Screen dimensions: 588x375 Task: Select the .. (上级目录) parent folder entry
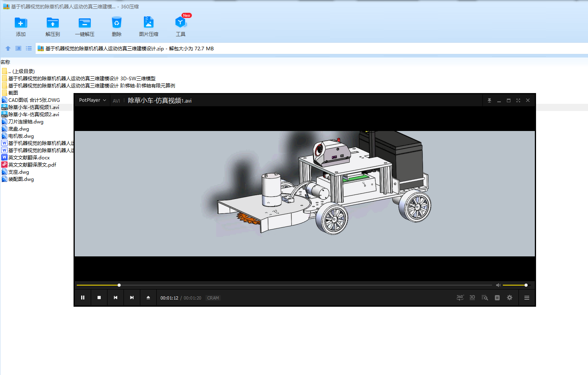click(18, 71)
